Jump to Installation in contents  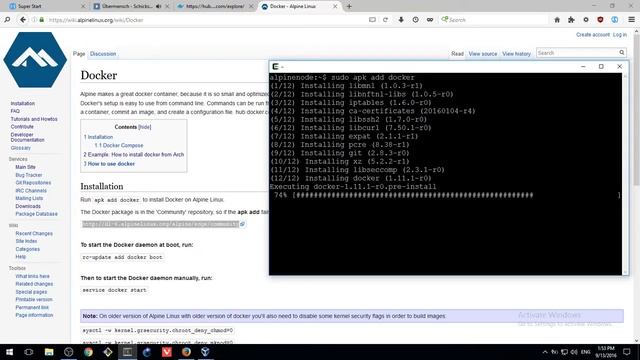pyautogui.click(x=98, y=137)
